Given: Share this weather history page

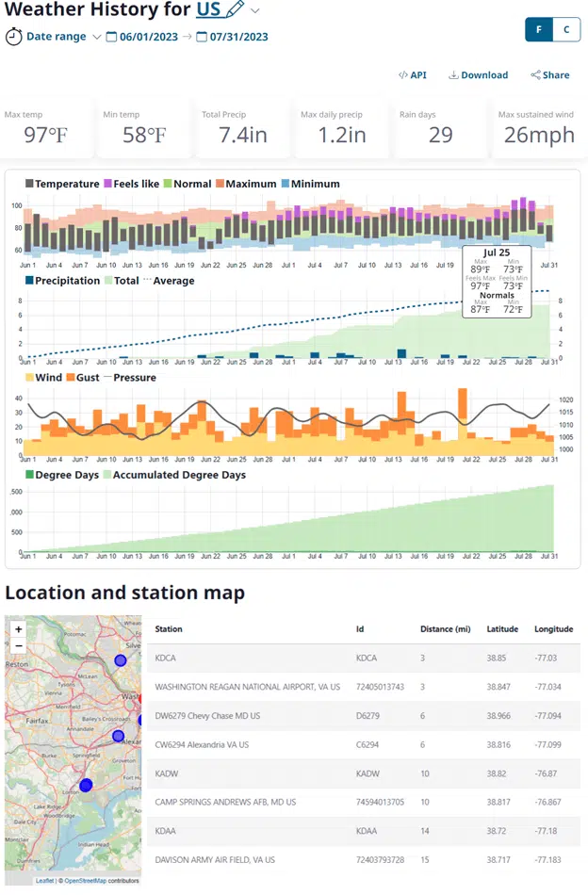Looking at the screenshot, I should click(x=549, y=75).
